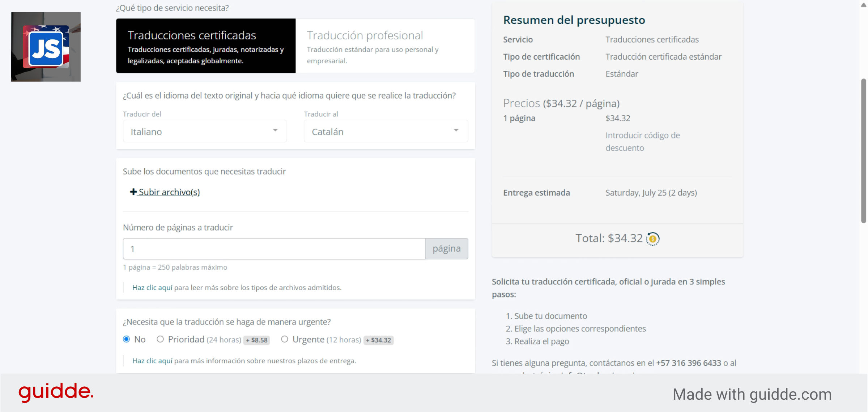Click the Subir archivo(s) link

tap(169, 192)
